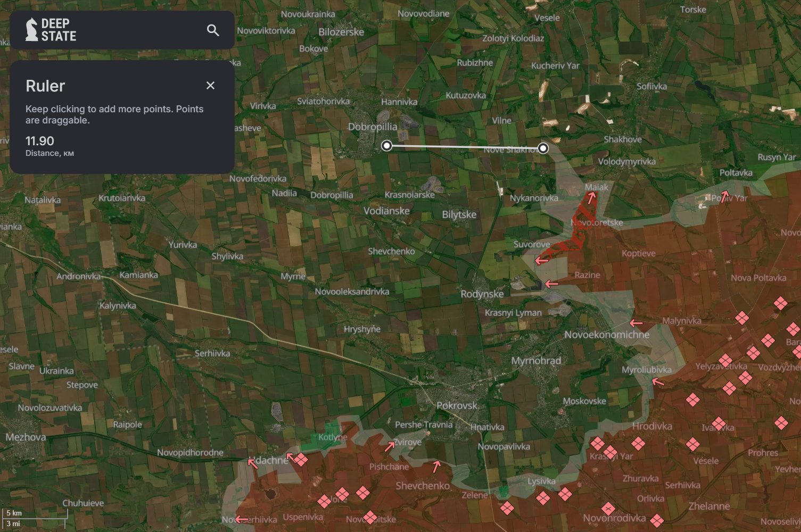Click the attack arrow at Maiak
The height and width of the screenshot is (532, 801).
point(591,198)
